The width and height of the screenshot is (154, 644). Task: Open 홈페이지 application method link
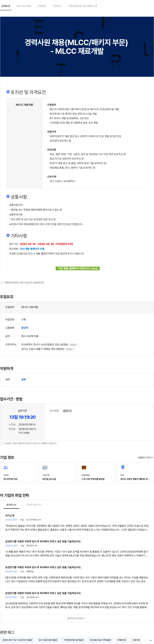pyautogui.click(x=67, y=410)
